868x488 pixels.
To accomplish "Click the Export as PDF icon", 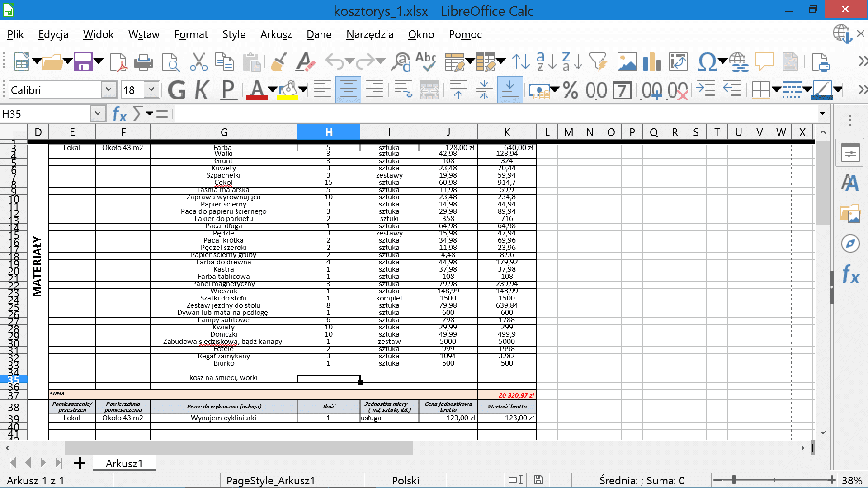I will click(118, 61).
